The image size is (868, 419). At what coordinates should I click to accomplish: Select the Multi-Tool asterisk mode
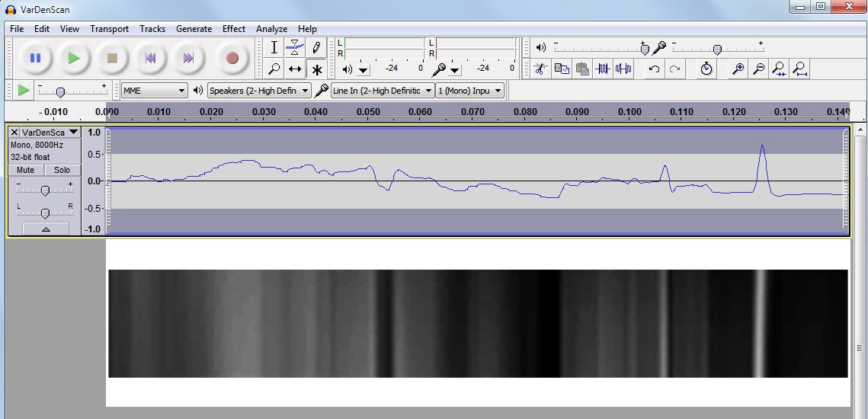pyautogui.click(x=316, y=69)
